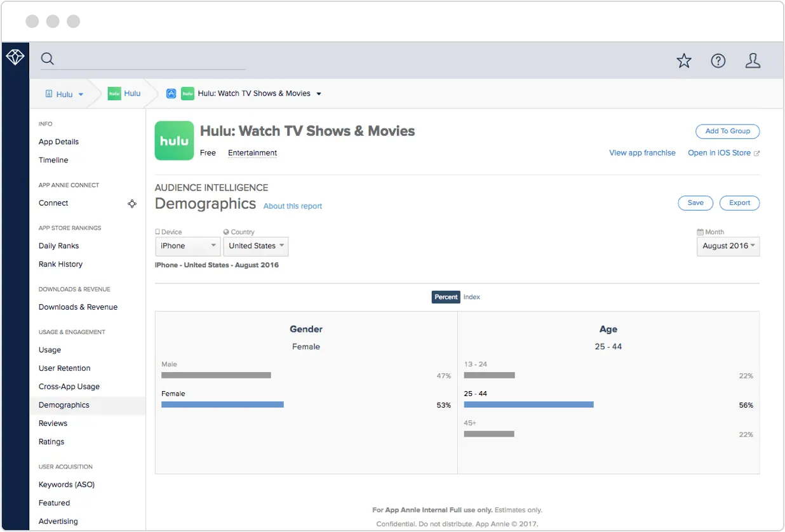
Task: Open Ratings in sidebar
Action: pos(51,442)
